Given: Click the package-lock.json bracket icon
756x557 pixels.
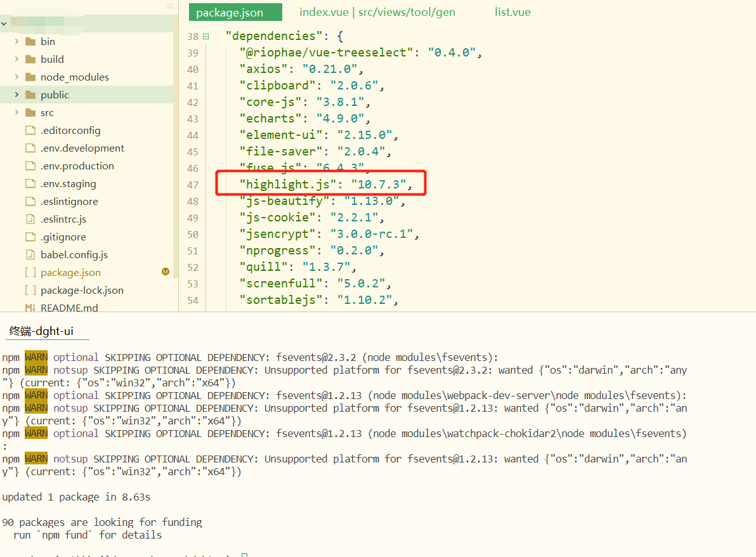Looking at the screenshot, I should pyautogui.click(x=30, y=291).
